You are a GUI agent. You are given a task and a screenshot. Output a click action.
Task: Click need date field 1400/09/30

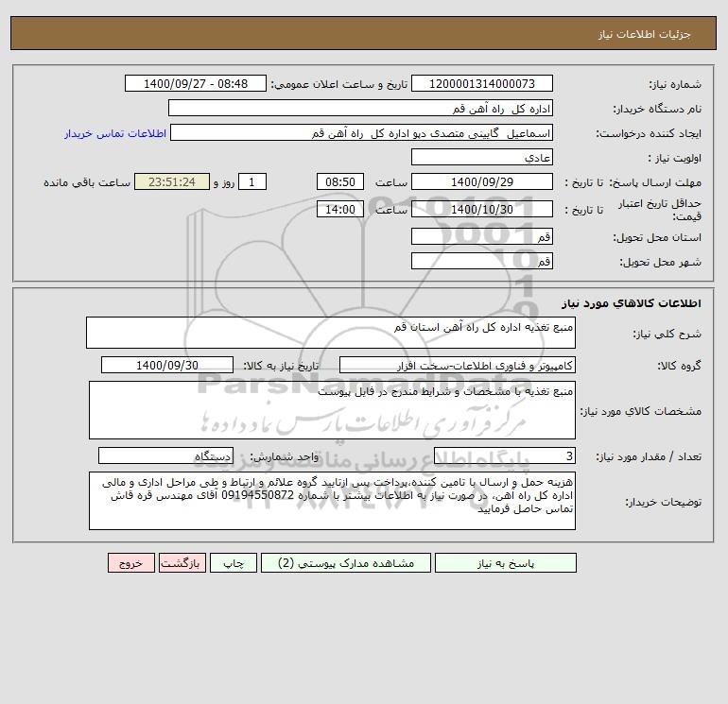pos(167,365)
